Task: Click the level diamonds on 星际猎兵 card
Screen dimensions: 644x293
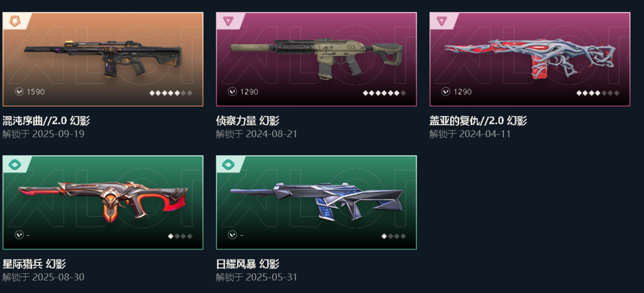Action: pos(180,236)
